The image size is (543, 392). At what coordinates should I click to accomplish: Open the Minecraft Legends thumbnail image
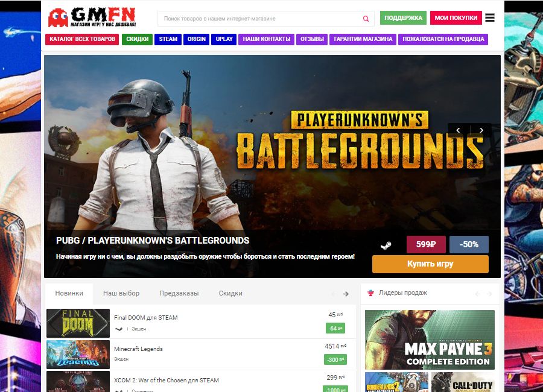click(x=78, y=354)
